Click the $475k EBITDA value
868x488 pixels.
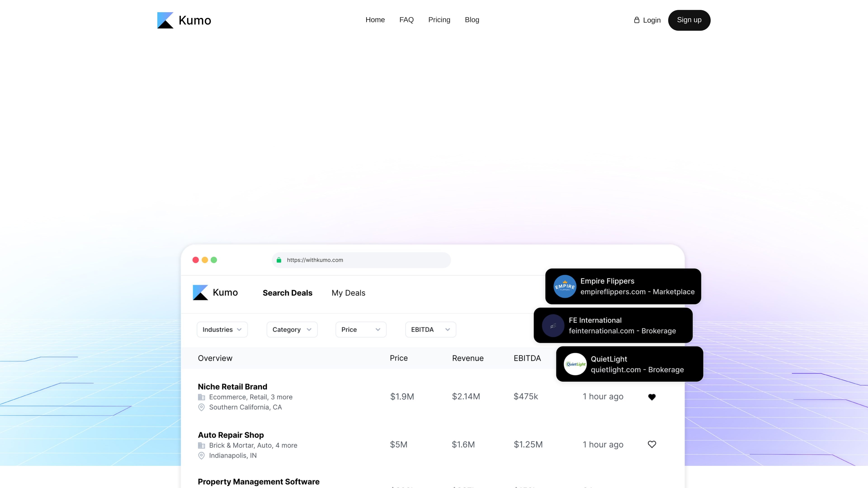pyautogui.click(x=526, y=397)
